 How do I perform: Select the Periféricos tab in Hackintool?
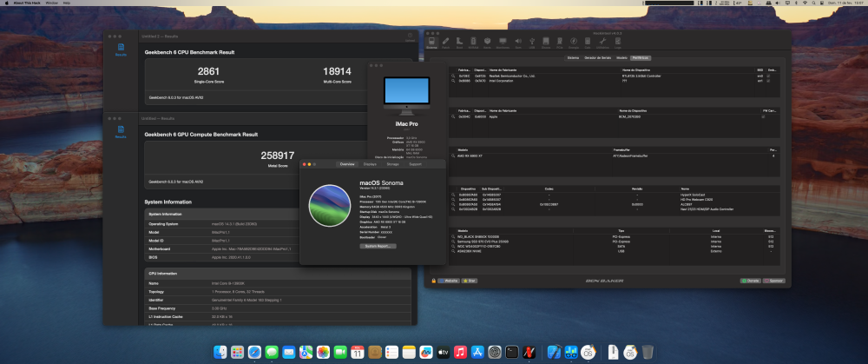click(x=641, y=57)
